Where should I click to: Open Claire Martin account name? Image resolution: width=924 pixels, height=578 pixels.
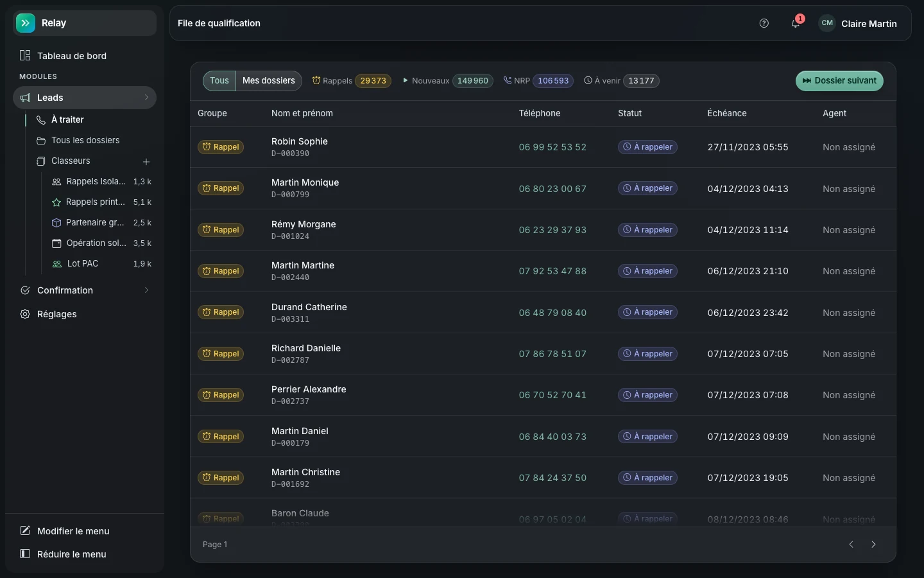coord(869,24)
